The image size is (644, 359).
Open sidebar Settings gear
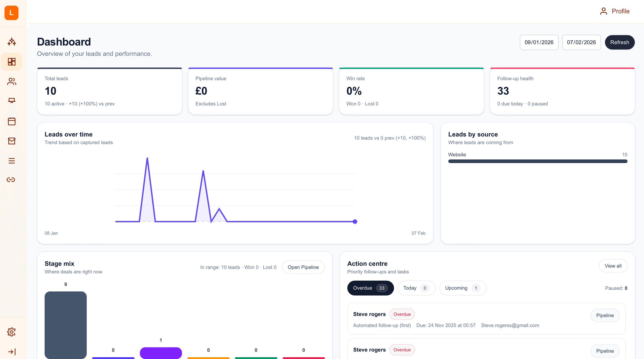click(11, 332)
